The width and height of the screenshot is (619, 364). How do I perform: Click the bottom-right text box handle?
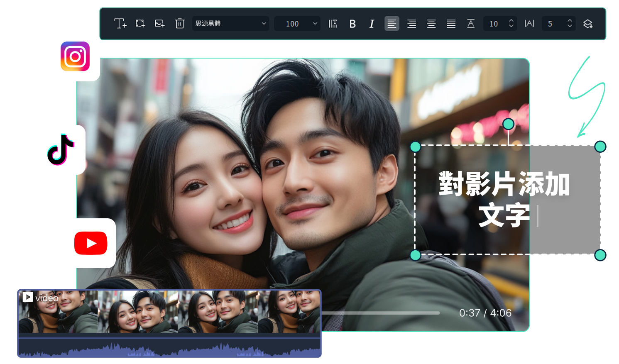coord(600,255)
